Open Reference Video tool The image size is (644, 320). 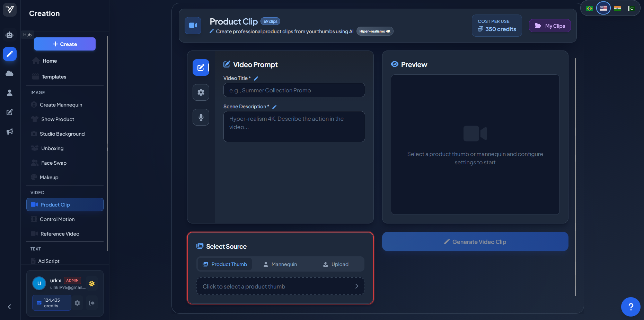tap(65, 234)
